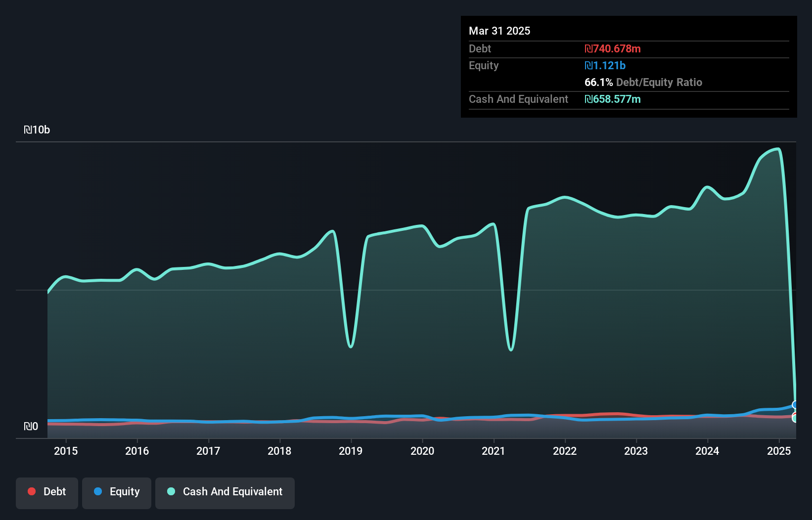Viewport: 812px width, 520px height.
Task: Select the teal Cash endpoint marker on chart
Action: [x=795, y=418]
